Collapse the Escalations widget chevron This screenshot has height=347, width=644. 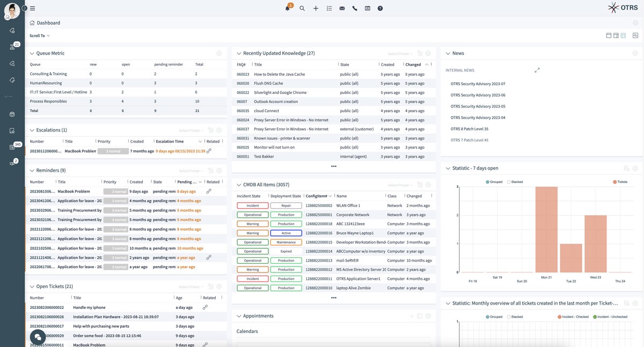[32, 130]
